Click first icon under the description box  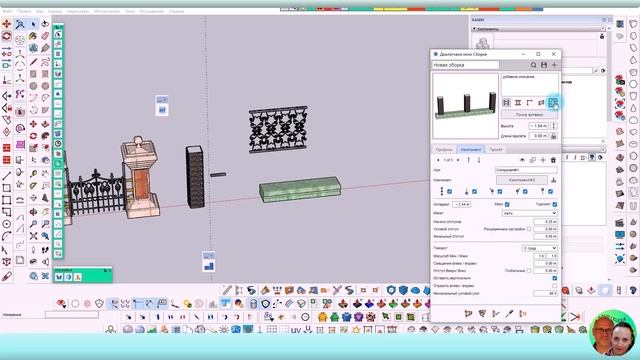506,102
